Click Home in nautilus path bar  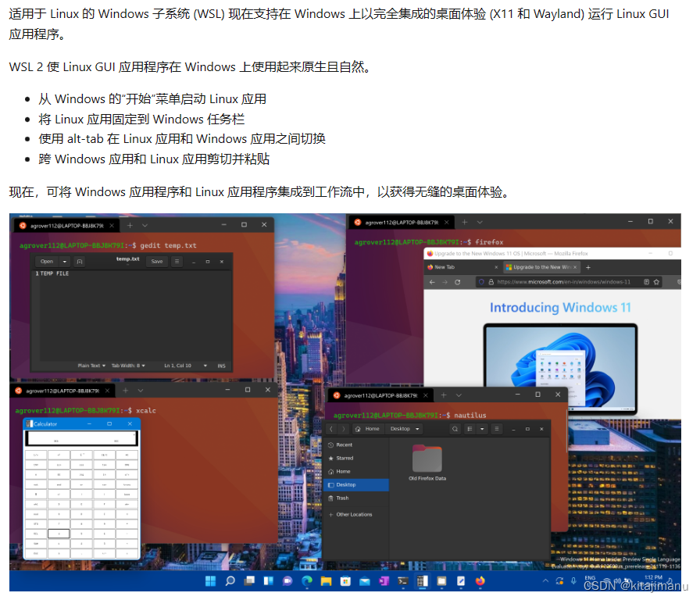pos(368,429)
